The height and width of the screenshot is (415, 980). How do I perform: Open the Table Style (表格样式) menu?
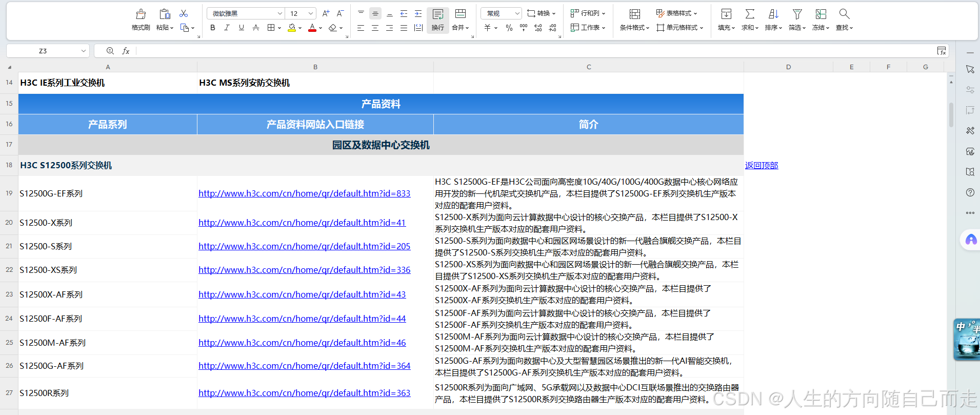pyautogui.click(x=677, y=13)
